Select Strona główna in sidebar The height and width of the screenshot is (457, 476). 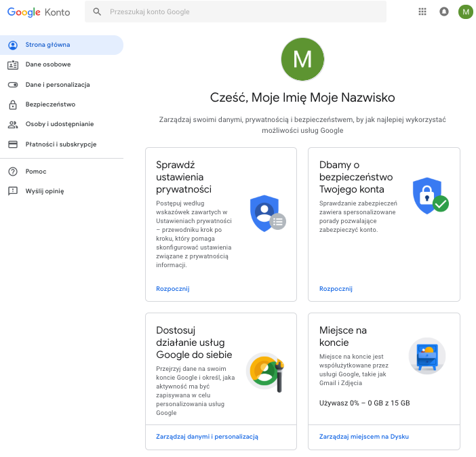tap(47, 45)
